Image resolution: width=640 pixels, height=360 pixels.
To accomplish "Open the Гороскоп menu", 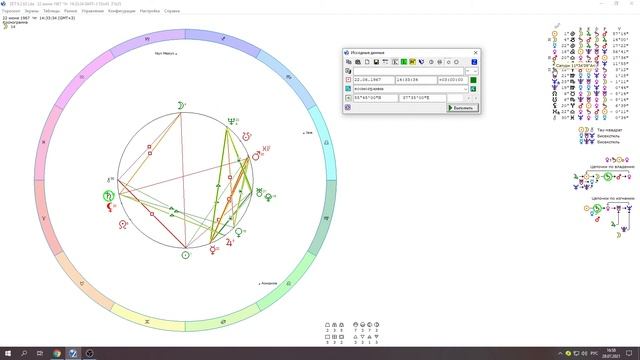I will tap(11, 11).
